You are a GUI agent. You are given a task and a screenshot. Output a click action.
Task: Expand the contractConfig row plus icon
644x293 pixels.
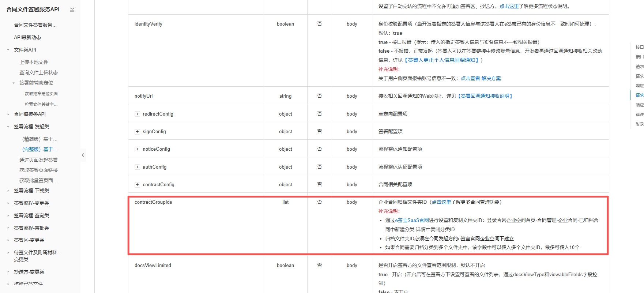[137, 185]
